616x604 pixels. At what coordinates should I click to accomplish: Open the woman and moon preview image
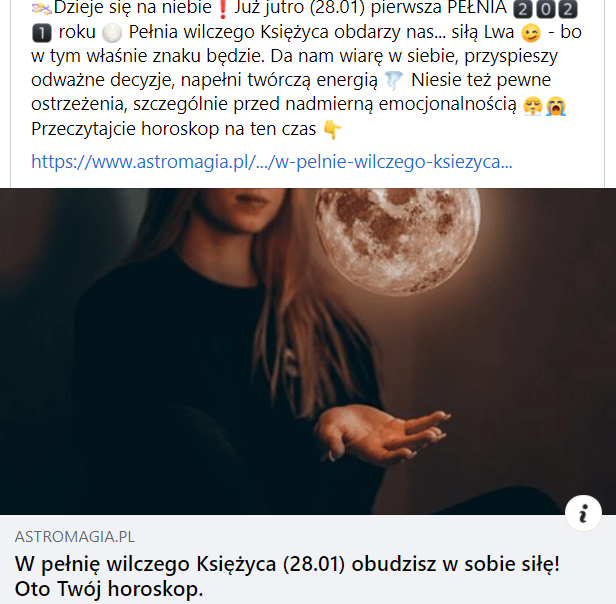click(x=308, y=351)
